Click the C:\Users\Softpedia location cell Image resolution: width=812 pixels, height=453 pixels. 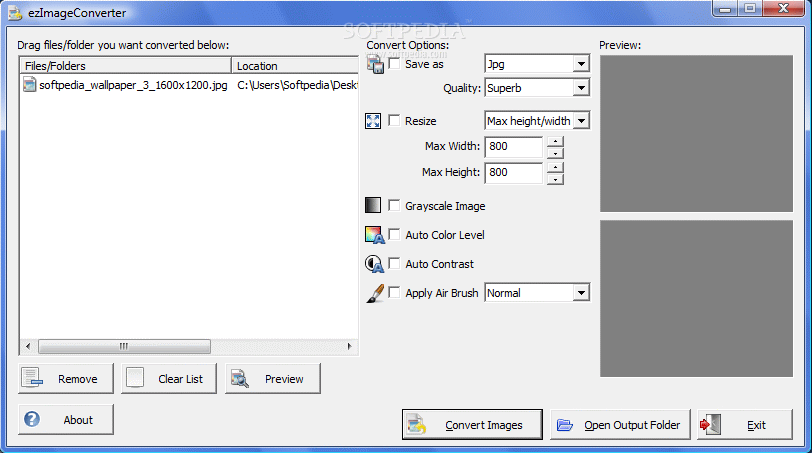coord(297,85)
